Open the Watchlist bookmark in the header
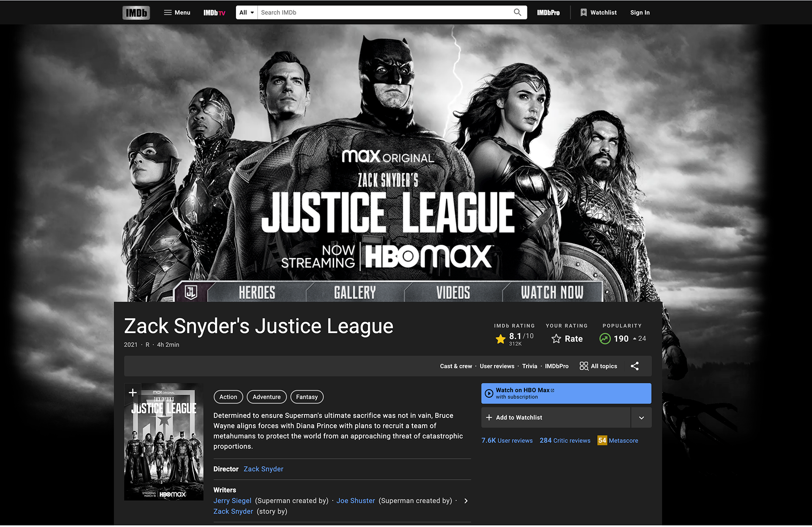 pos(598,13)
